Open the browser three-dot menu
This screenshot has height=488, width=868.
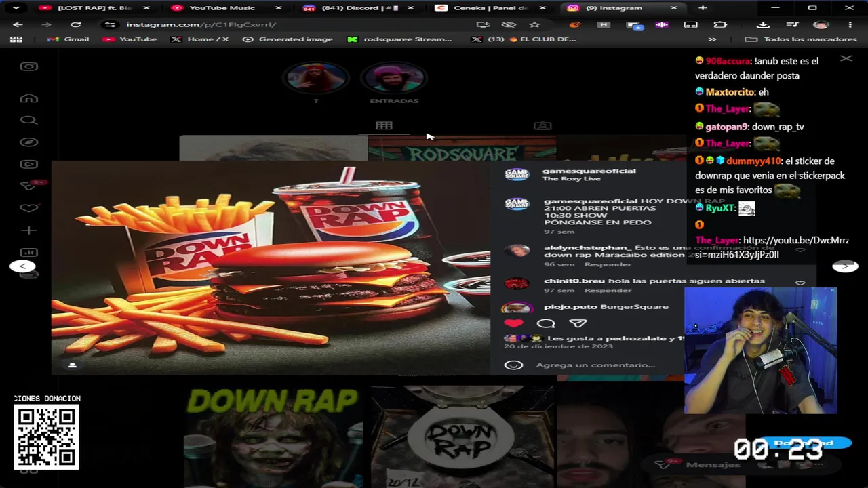[849, 24]
